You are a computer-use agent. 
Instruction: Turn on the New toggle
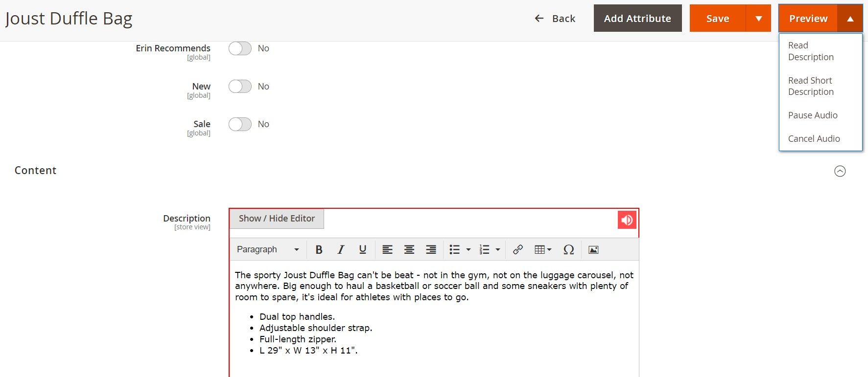(x=240, y=87)
